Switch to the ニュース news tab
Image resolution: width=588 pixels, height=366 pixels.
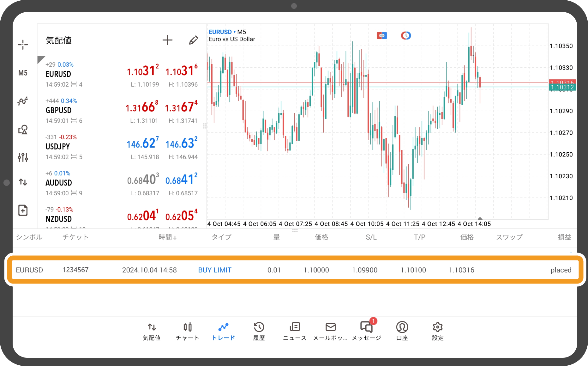tap(295, 332)
